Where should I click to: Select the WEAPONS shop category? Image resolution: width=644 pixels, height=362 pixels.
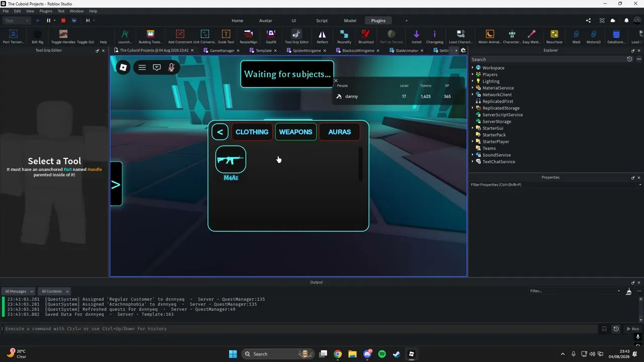pos(296,132)
